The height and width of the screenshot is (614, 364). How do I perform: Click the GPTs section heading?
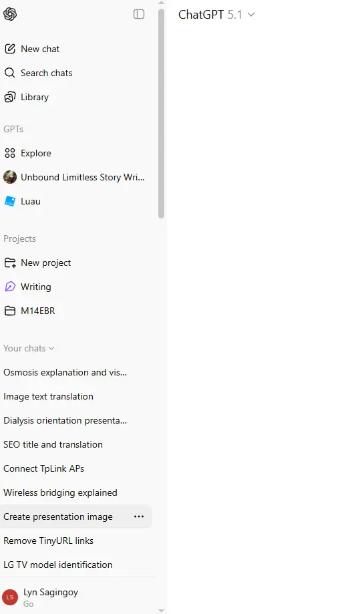point(13,129)
